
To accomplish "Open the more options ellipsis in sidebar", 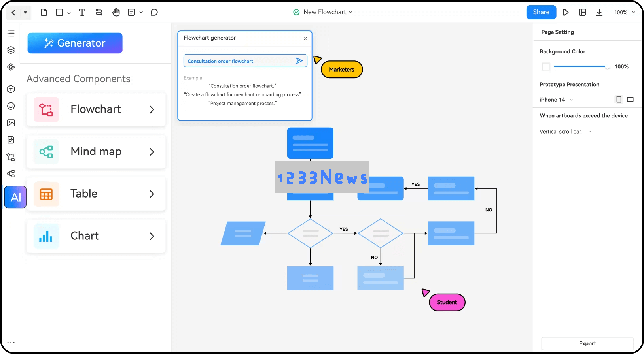I will pos(11,343).
